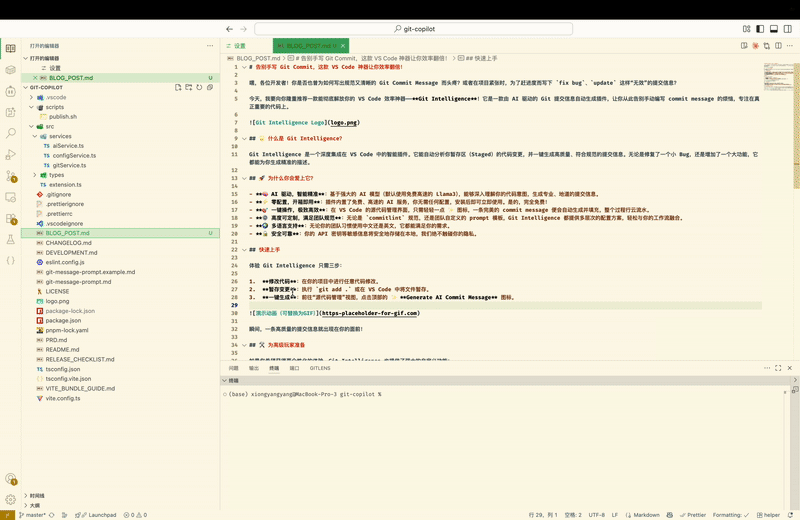This screenshot has width=800, height=520.
Task: Switch to the Problems panel tab
Action: pyautogui.click(x=233, y=368)
